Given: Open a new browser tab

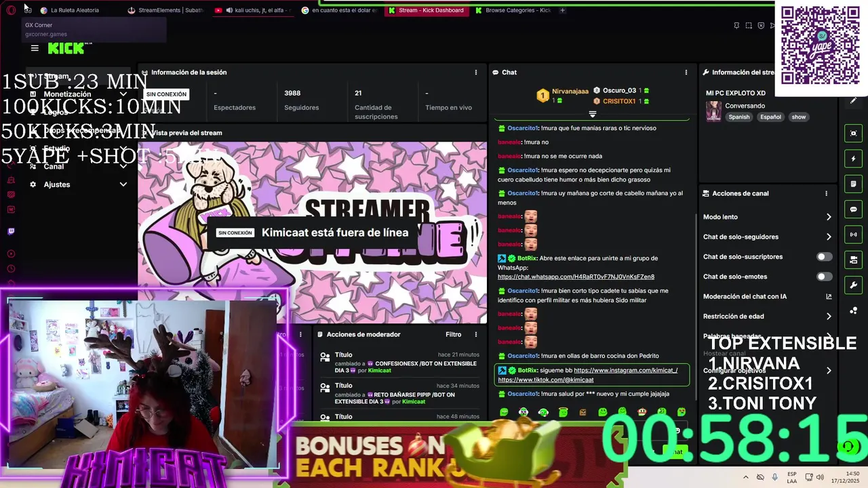Looking at the screenshot, I should [x=562, y=10].
